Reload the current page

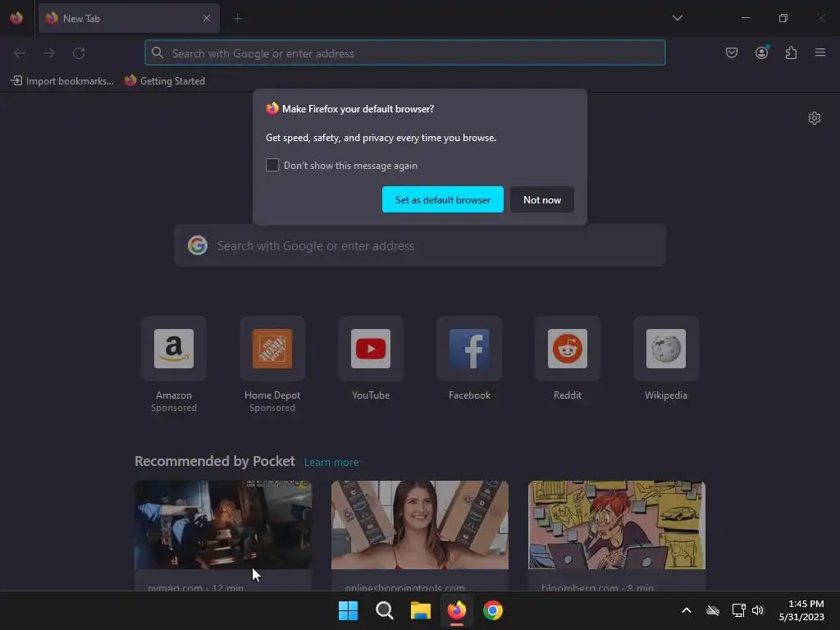click(79, 53)
